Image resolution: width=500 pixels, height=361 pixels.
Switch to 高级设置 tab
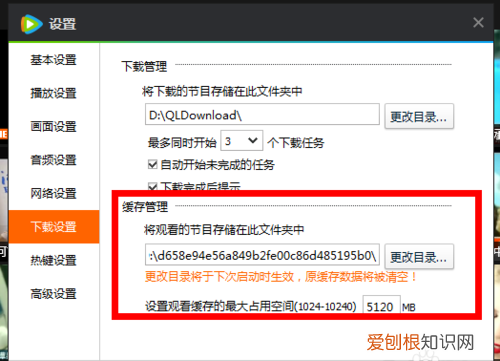[x=54, y=294]
